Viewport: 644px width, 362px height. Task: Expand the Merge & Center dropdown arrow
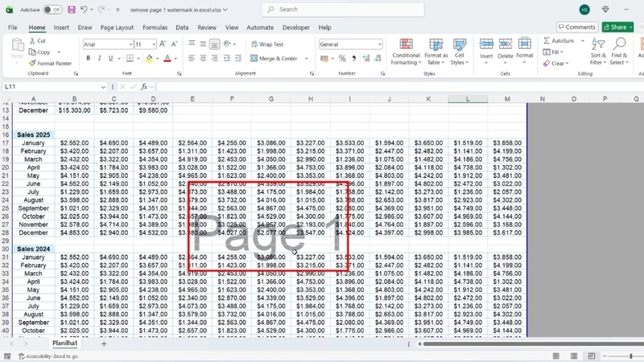tap(307, 58)
